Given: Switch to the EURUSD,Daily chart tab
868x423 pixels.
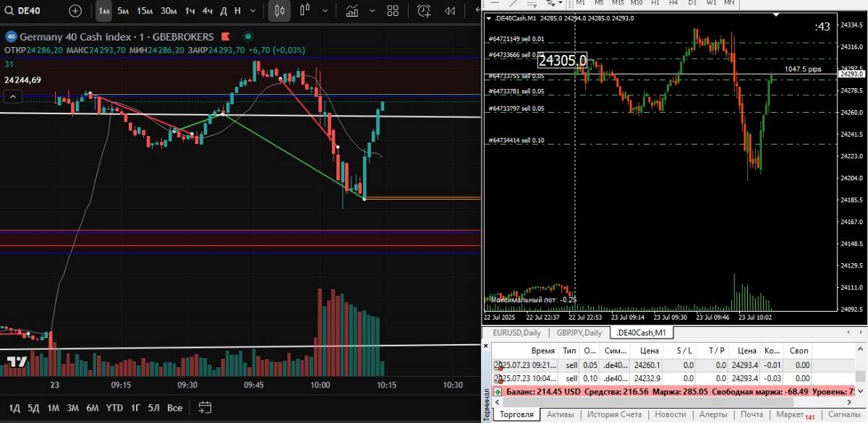Looking at the screenshot, I should point(517,333).
